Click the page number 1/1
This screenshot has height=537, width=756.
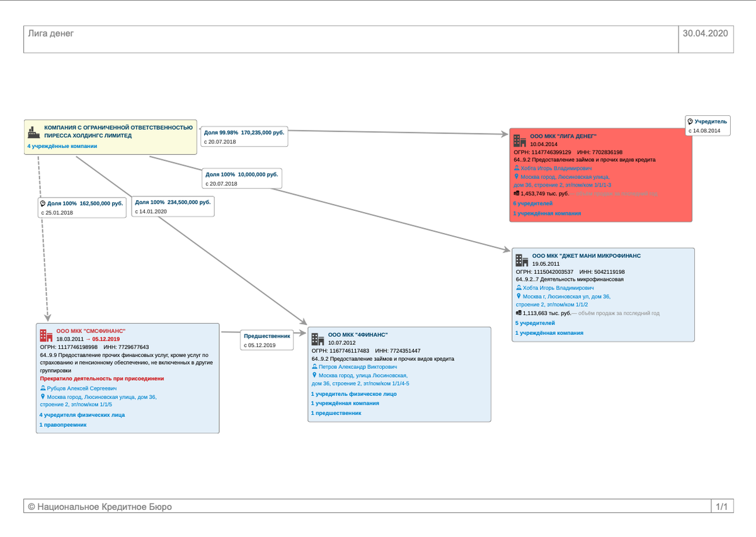tap(722, 507)
